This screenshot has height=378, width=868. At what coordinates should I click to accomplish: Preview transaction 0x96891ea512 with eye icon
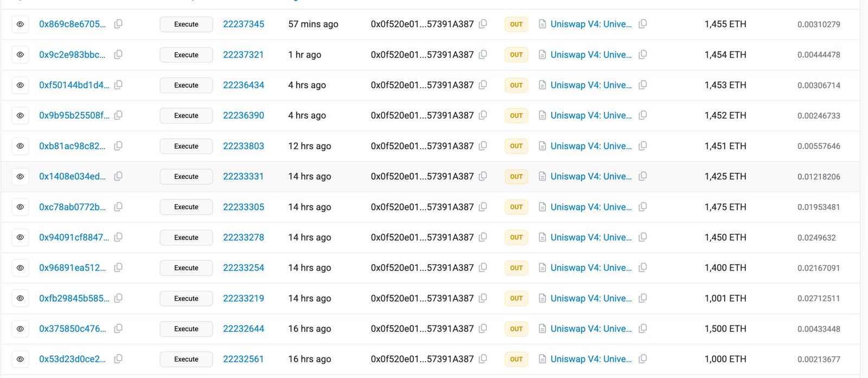(20, 267)
